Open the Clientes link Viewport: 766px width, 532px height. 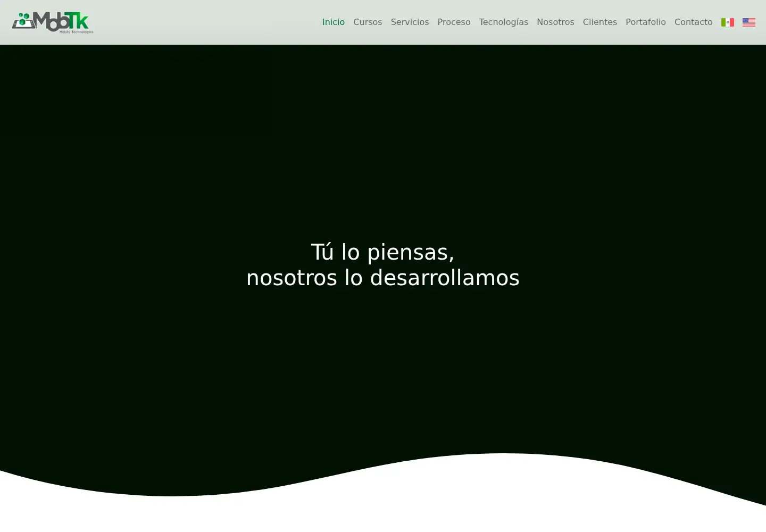(x=600, y=22)
